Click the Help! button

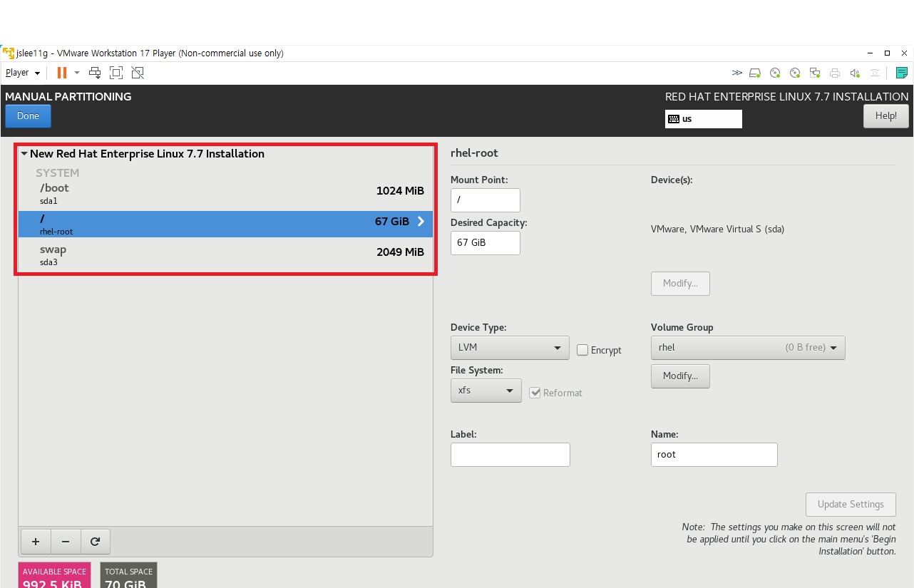886,116
